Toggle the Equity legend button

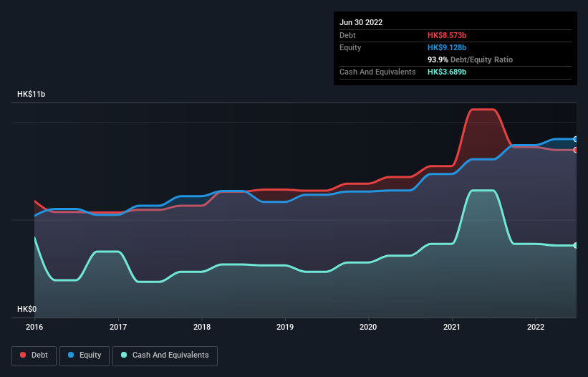[85, 355]
